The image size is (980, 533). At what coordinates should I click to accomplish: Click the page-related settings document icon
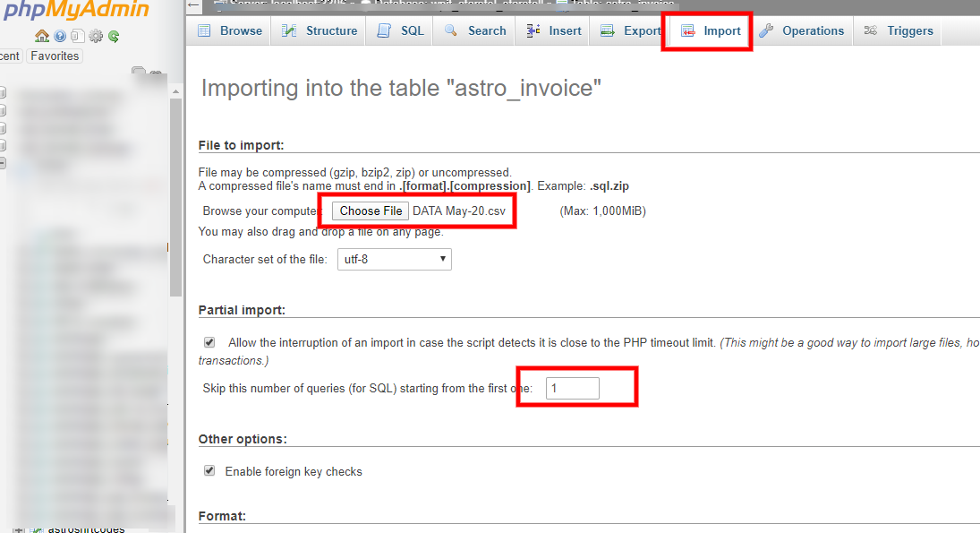click(x=78, y=36)
